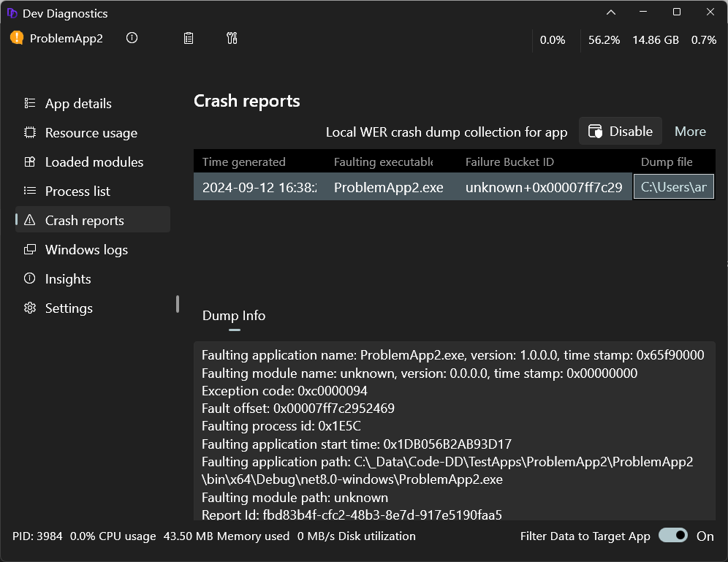This screenshot has width=728, height=562.
Task: Click 43.50 MB Memory used status
Action: point(226,536)
